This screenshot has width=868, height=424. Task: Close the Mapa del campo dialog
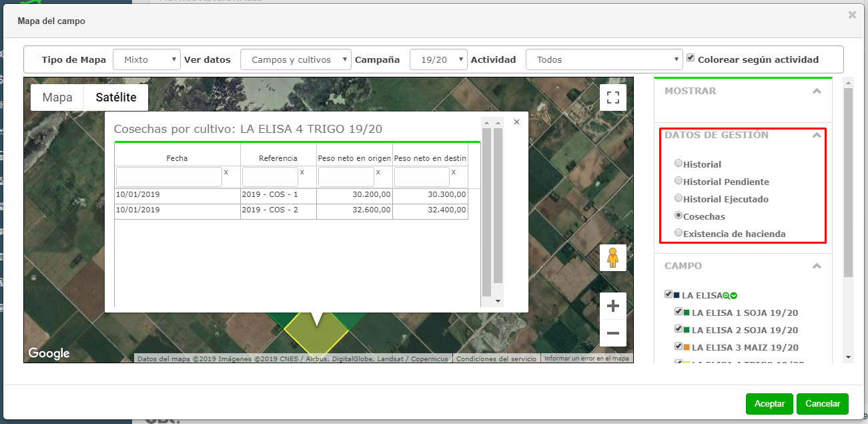[x=852, y=15]
